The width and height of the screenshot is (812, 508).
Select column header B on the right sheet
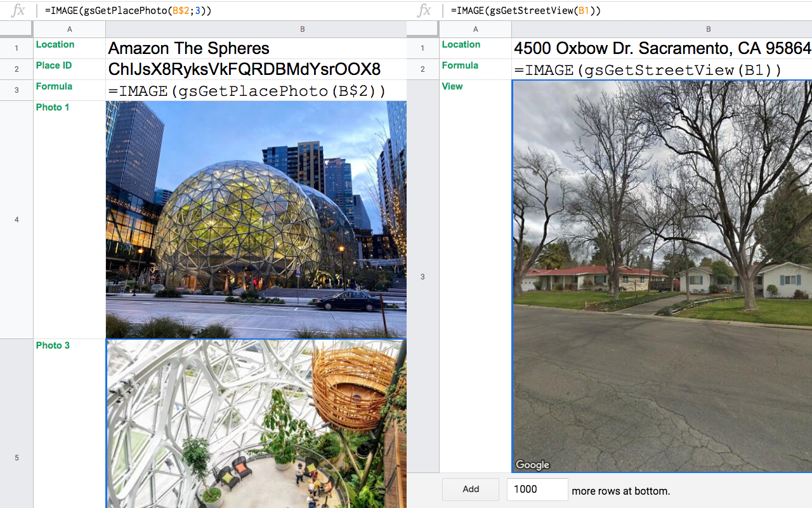pyautogui.click(x=709, y=29)
